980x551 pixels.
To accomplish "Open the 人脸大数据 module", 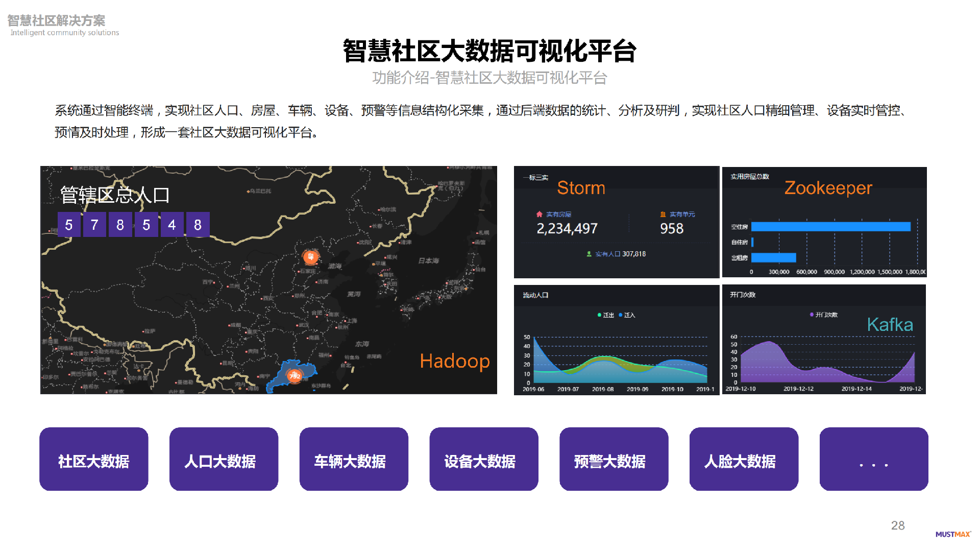I will 744,460.
